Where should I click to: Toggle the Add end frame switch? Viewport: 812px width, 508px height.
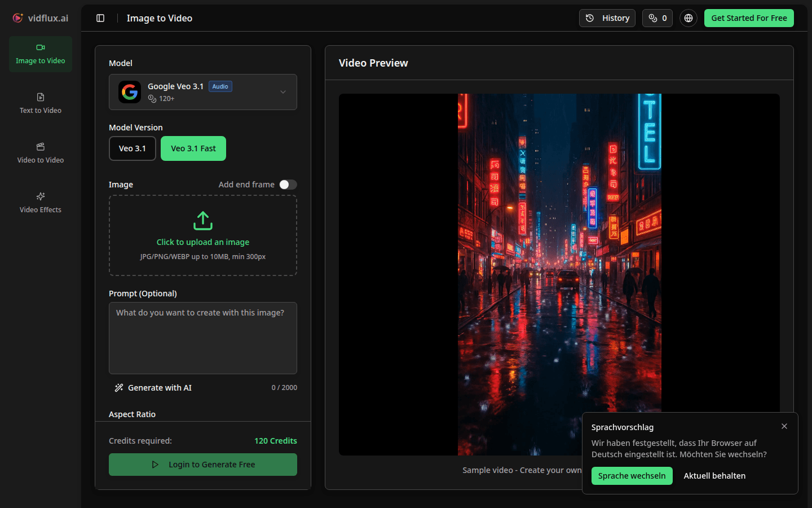coord(288,185)
